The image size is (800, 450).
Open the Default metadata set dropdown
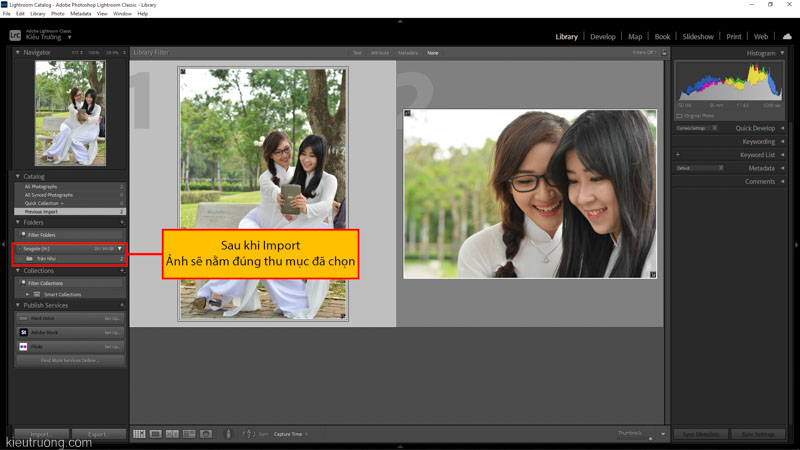point(699,168)
